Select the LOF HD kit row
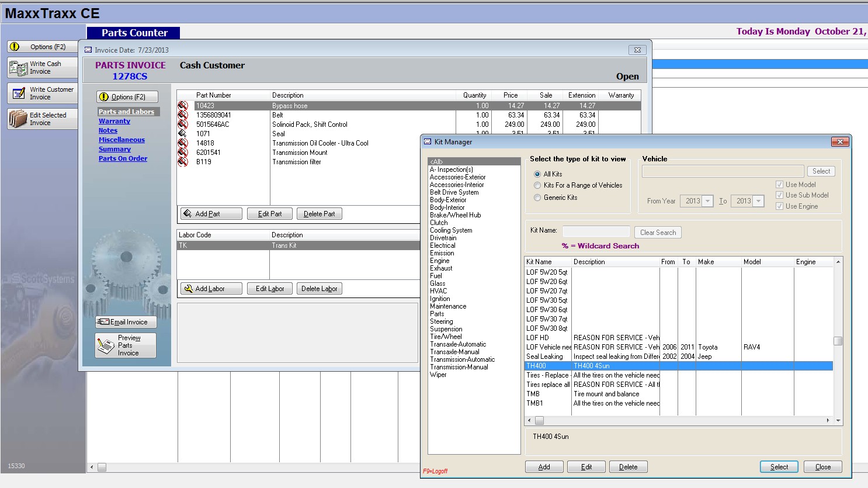This screenshot has height=488, width=868. point(679,338)
